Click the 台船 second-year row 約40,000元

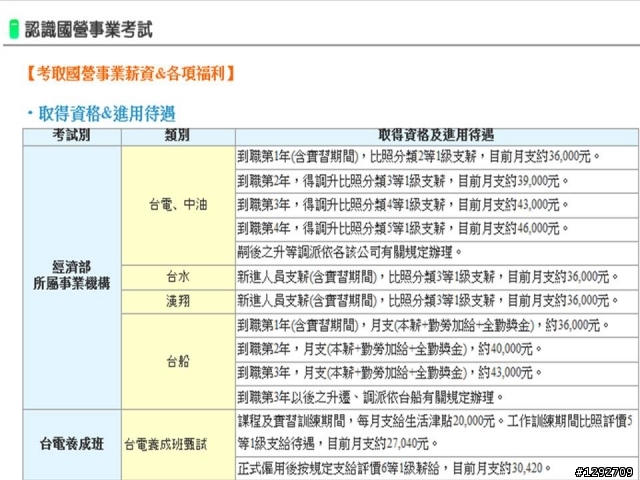point(437,349)
